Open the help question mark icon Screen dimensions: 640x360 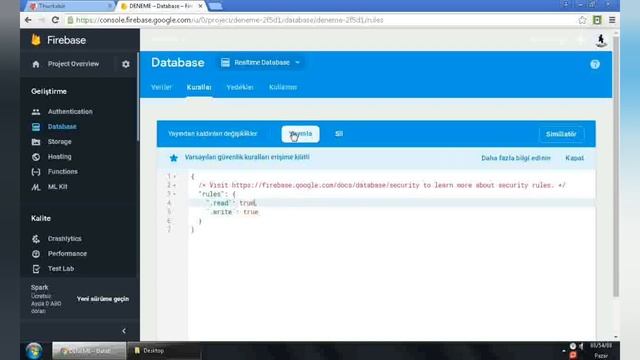tap(595, 64)
